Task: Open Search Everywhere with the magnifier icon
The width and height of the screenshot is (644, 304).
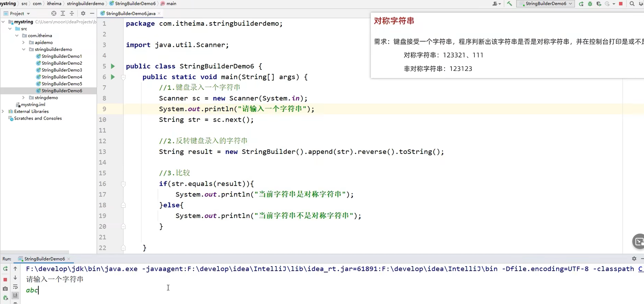Action: click(x=633, y=4)
